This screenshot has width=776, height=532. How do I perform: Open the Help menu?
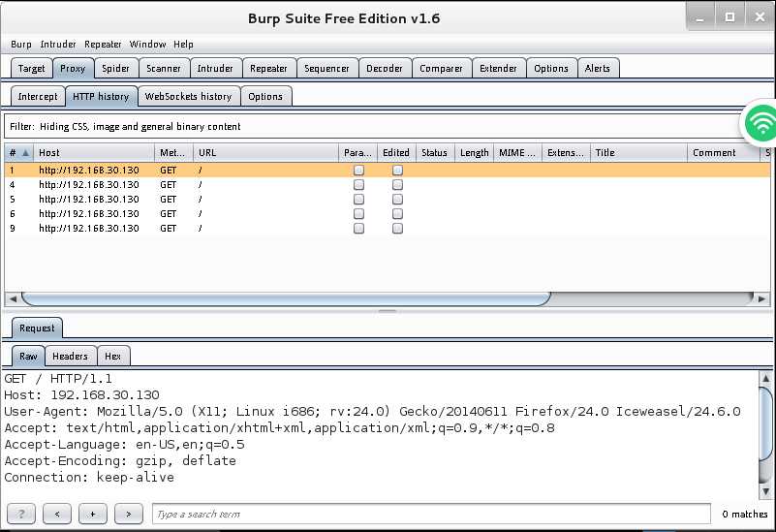point(183,44)
